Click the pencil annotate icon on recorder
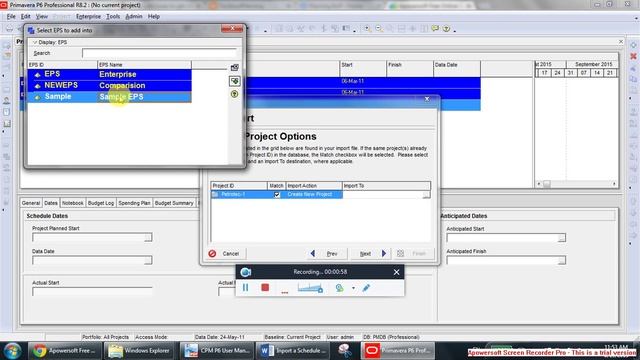 click(366, 288)
